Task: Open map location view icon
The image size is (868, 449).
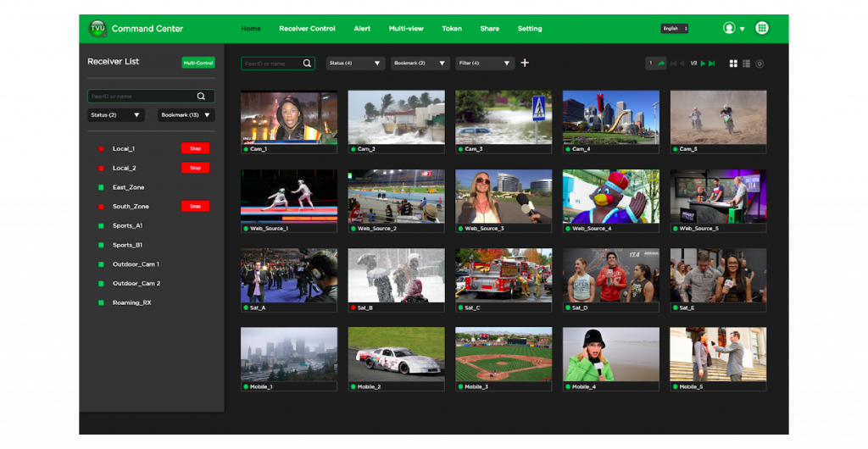Action: click(759, 64)
